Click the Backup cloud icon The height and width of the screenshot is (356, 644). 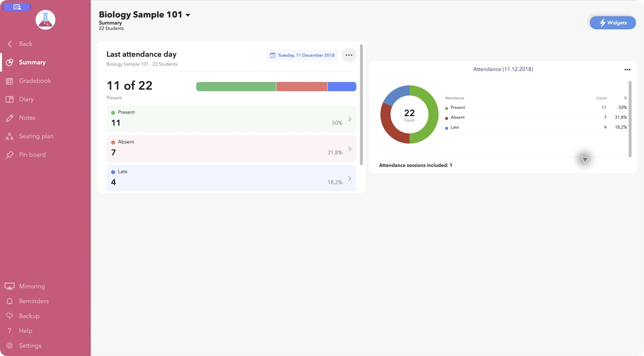(10, 316)
